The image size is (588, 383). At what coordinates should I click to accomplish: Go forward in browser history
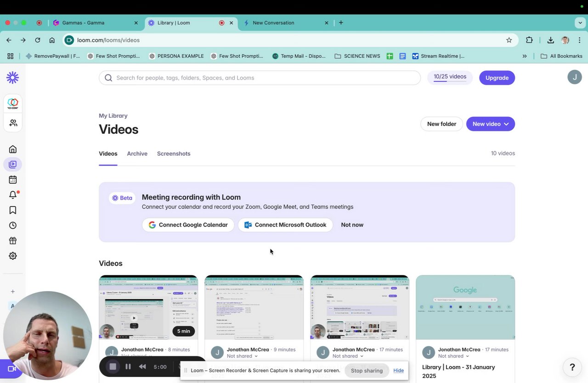[23, 40]
